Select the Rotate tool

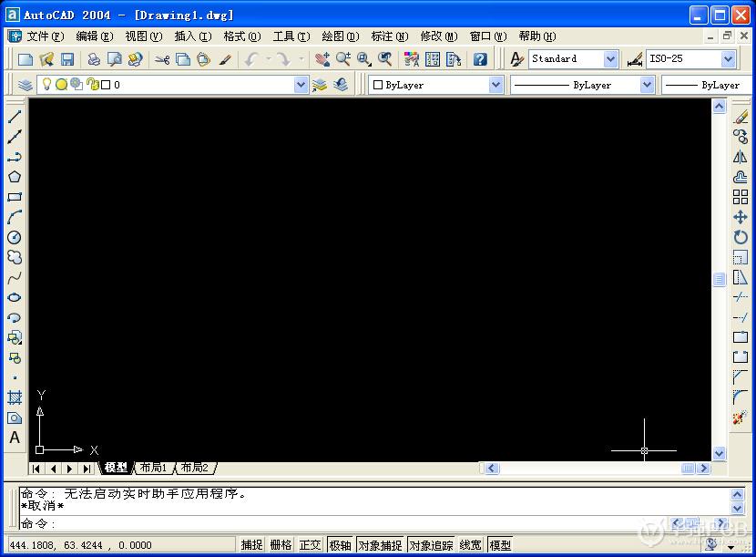tap(741, 237)
